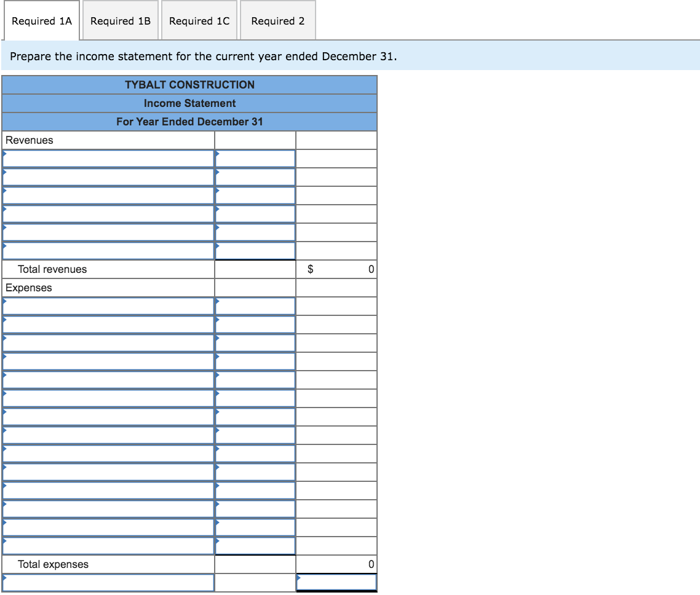Switch to the Required 1B tab

tap(120, 20)
